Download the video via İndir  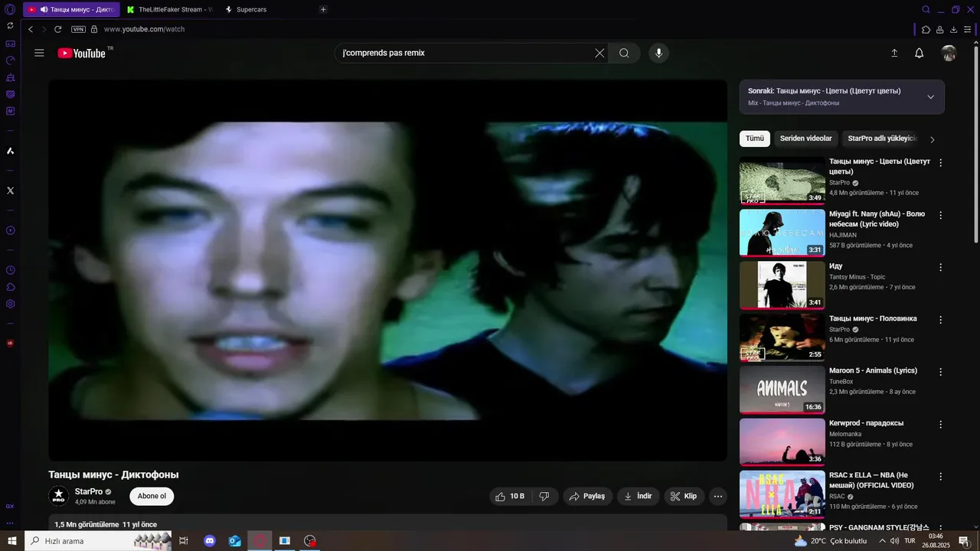(638, 496)
